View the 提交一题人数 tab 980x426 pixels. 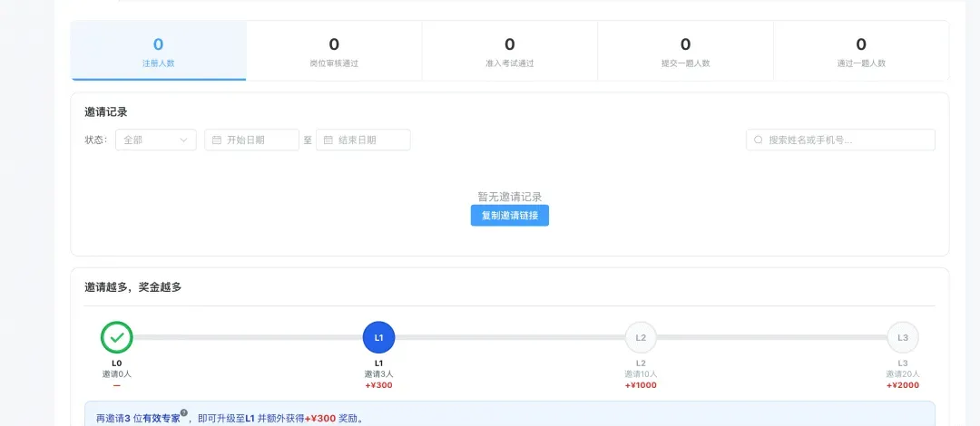tap(686, 51)
